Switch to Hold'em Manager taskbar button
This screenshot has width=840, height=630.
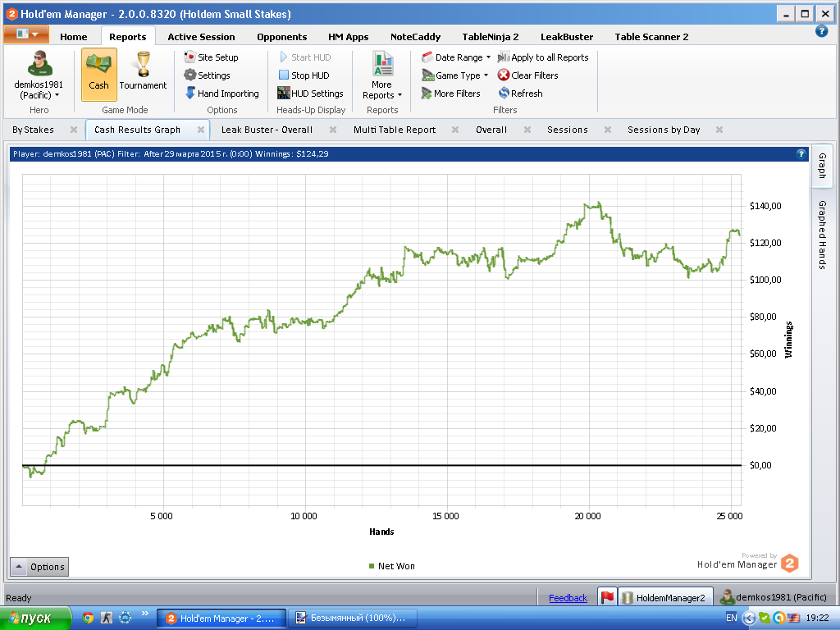221,619
